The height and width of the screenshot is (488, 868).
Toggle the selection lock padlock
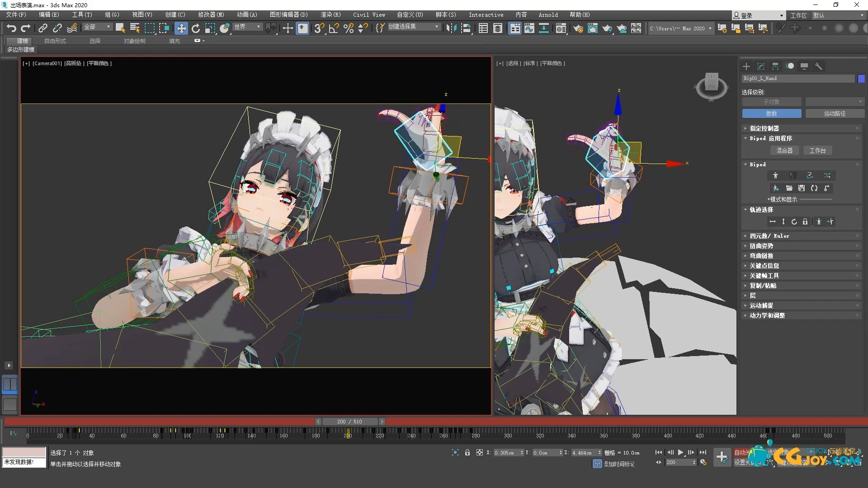pyautogui.click(x=467, y=452)
